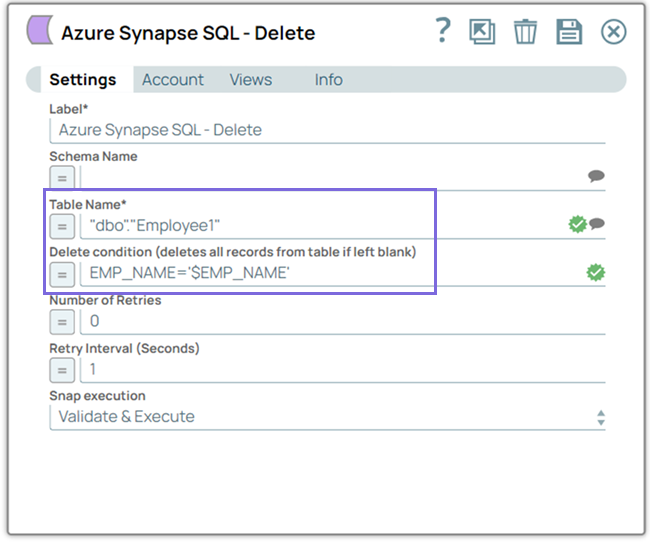
Task: Click the 'Retry Interval (Seconds)' label
Action: (124, 348)
